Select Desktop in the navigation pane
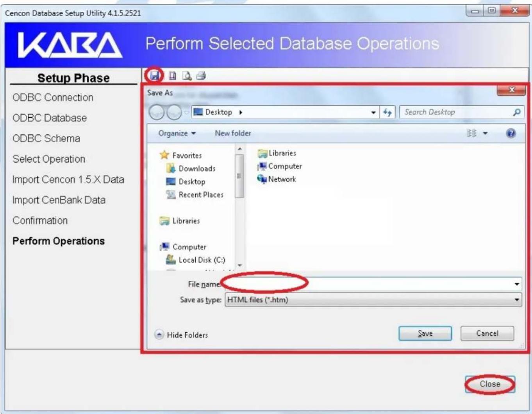 coord(186,181)
